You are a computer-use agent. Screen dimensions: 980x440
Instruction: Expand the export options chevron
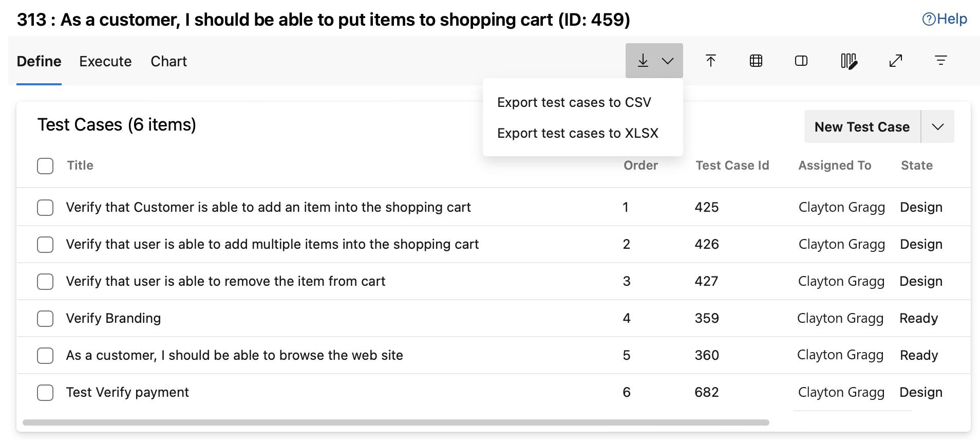667,60
